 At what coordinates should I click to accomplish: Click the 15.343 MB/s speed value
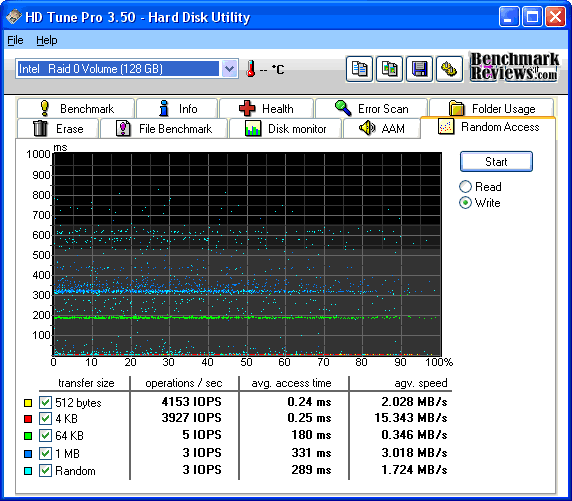tap(411, 418)
